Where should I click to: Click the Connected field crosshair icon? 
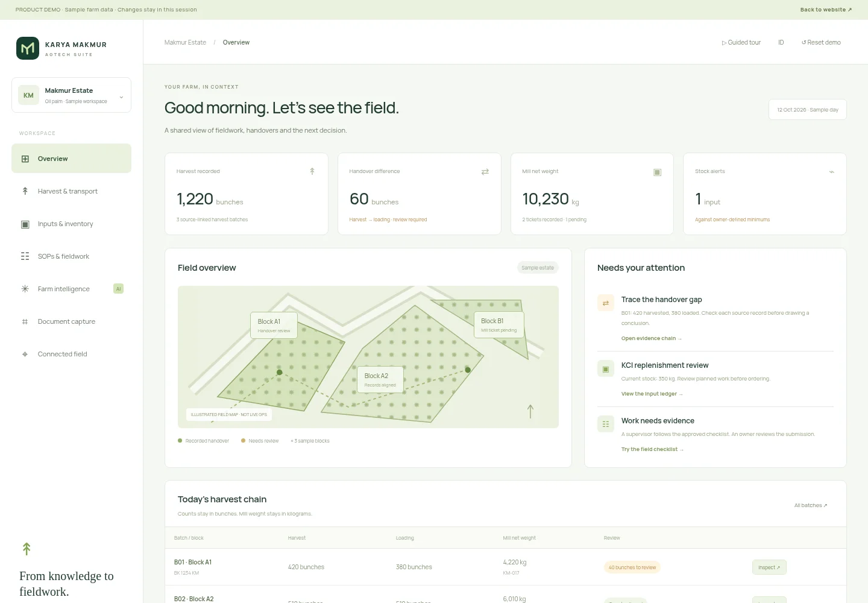pyautogui.click(x=25, y=354)
